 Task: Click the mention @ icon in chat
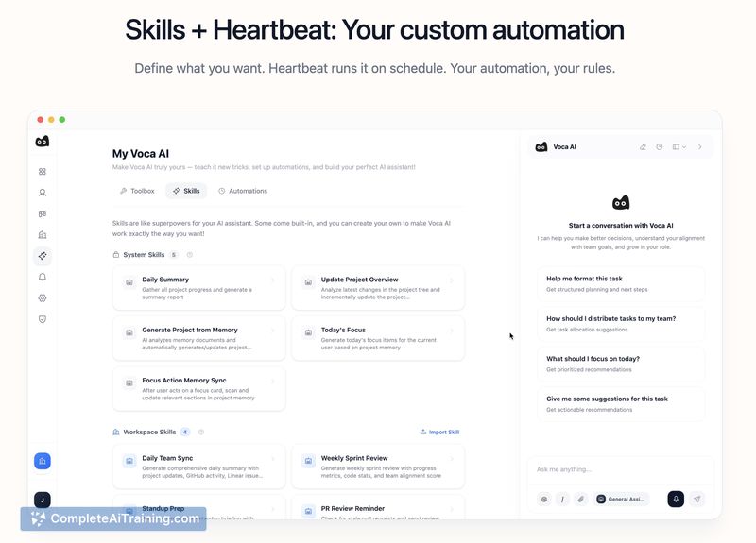pos(544,500)
